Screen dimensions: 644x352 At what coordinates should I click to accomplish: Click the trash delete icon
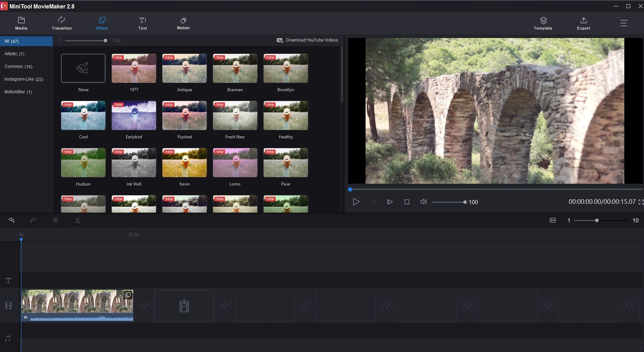click(x=55, y=220)
